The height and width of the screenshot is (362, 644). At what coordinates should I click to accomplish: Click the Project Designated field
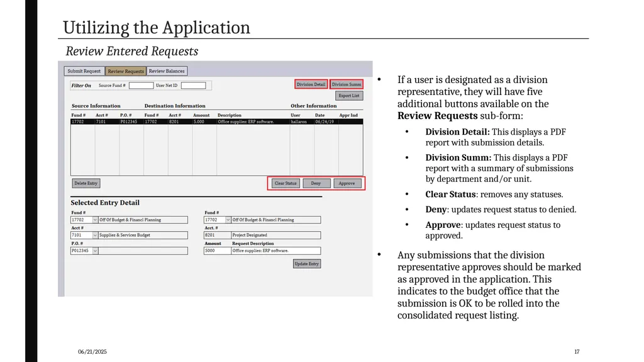tap(276, 235)
